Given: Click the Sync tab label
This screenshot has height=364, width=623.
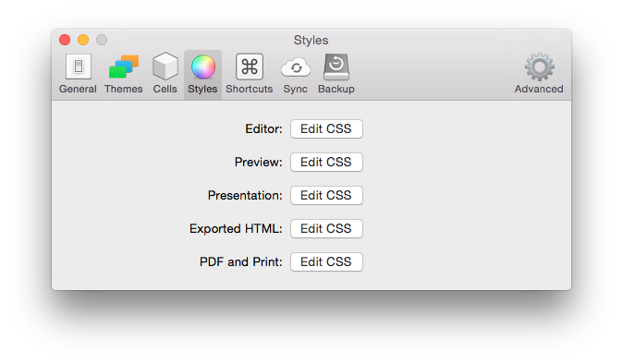Looking at the screenshot, I should point(295,90).
